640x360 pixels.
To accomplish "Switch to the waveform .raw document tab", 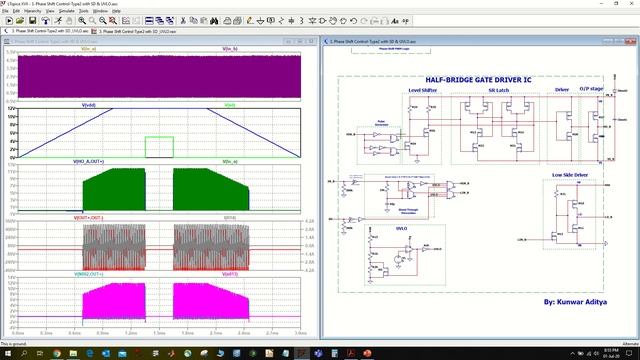I will click(x=134, y=31).
